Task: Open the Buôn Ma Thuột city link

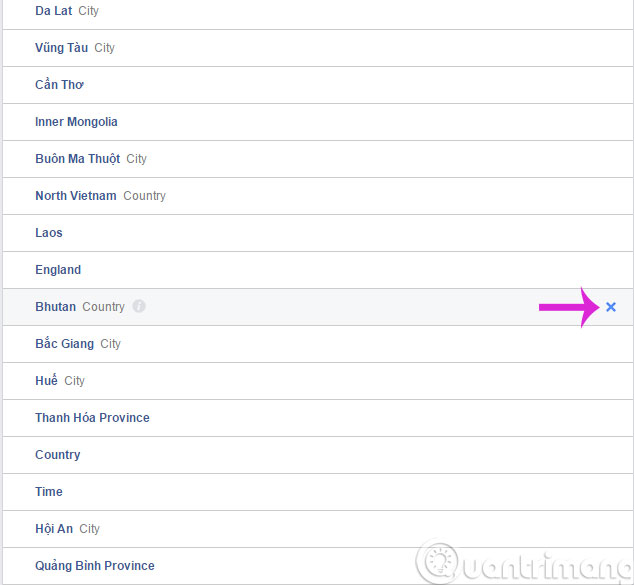Action: pos(78,158)
